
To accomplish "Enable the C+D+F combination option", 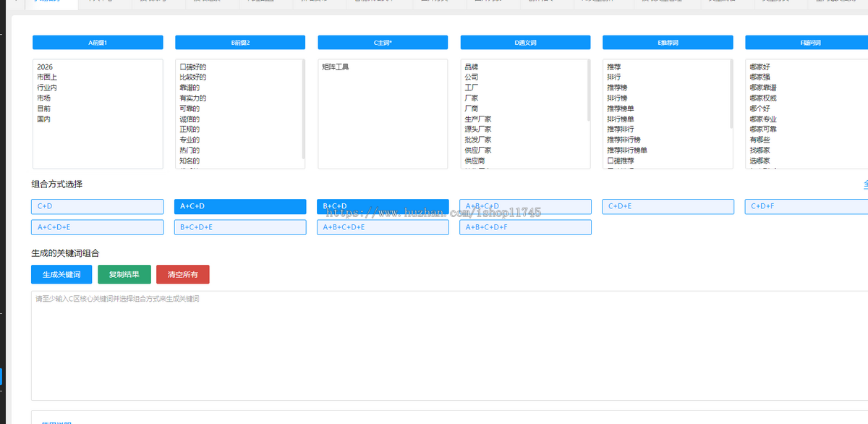I will point(807,207).
